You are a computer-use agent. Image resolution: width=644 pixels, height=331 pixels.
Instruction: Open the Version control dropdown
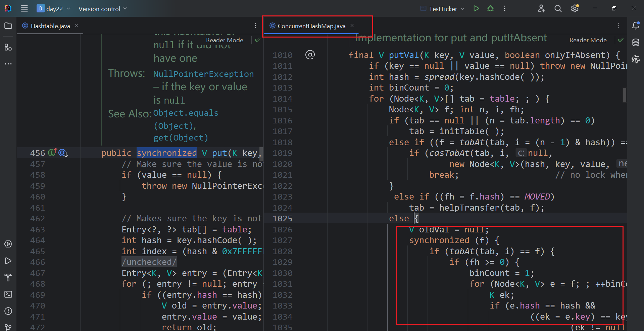(103, 9)
